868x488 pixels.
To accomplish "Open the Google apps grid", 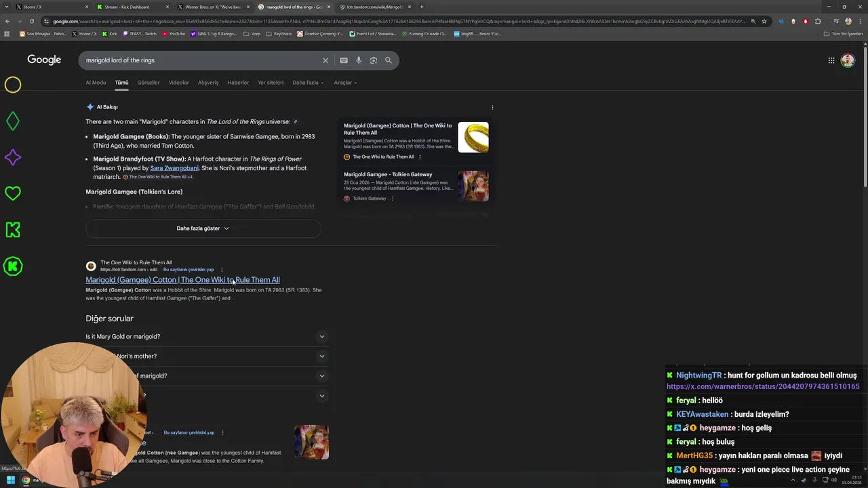I will point(831,60).
